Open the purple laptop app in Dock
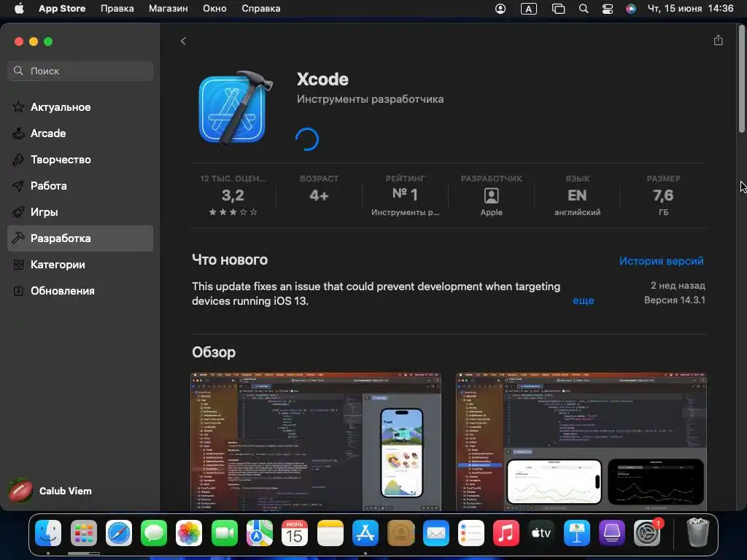This screenshot has width=747, height=560. click(612, 533)
